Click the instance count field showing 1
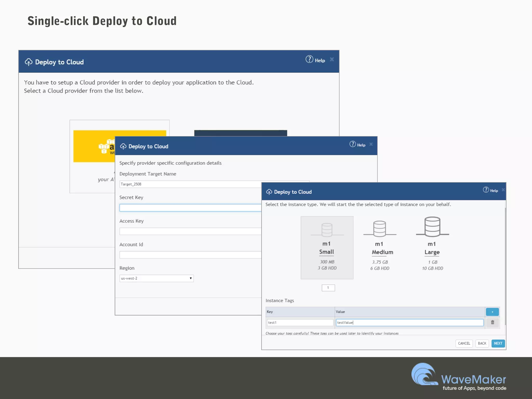The width and height of the screenshot is (532, 399). pyautogui.click(x=328, y=288)
